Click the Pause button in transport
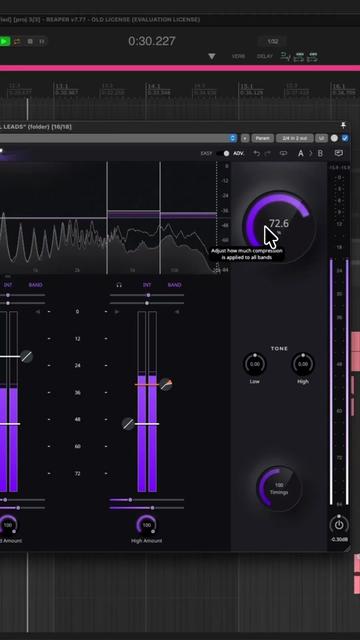 42,41
